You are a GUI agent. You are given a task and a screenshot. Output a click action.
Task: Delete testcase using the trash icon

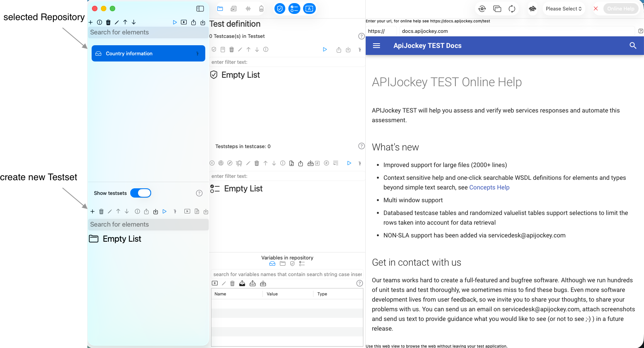[x=232, y=49]
